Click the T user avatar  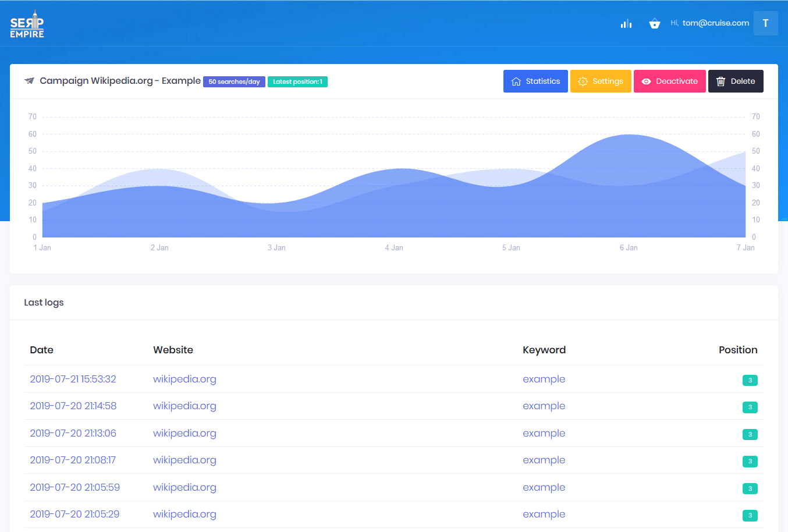tap(765, 23)
